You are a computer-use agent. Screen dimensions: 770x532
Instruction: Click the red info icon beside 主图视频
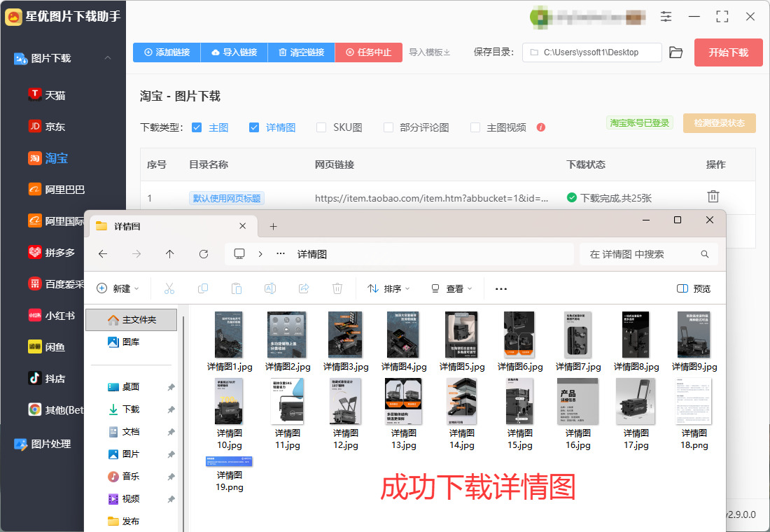coord(541,127)
